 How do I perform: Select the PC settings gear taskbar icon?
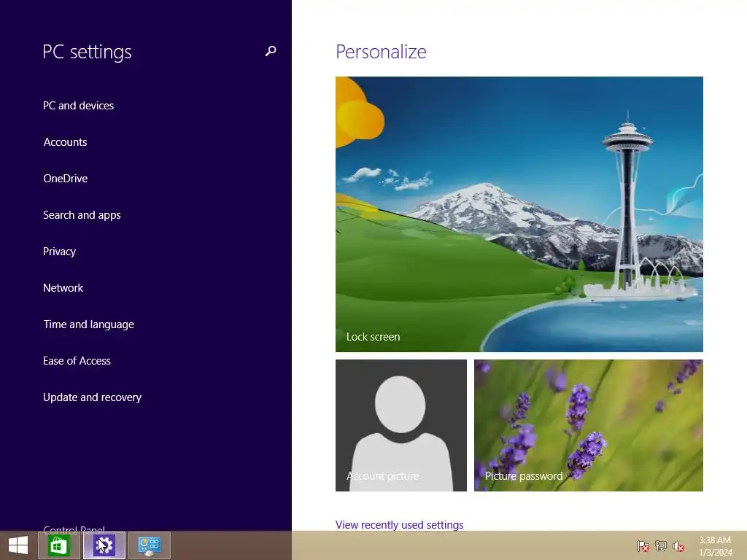(104, 545)
